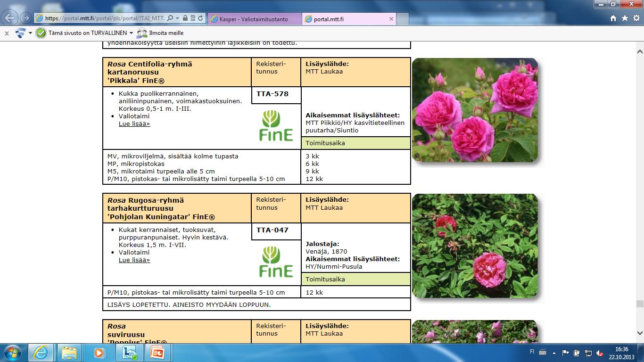This screenshot has height=362, width=644.
Task: Click the FI language indicator in tray
Action: click(532, 352)
